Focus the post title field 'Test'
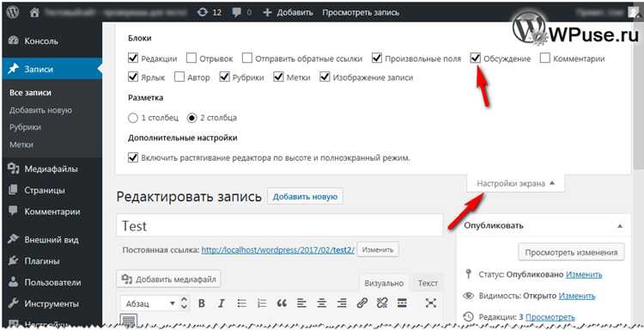 (x=280, y=225)
